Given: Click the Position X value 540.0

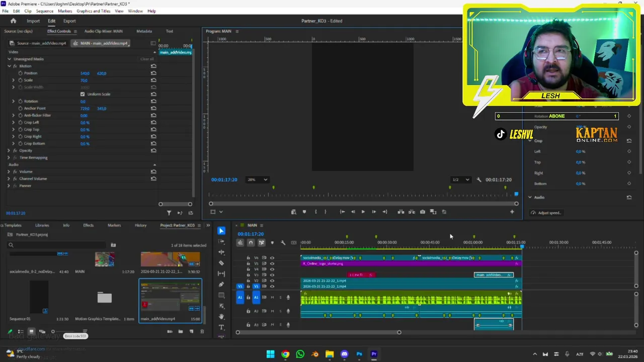Looking at the screenshot, I should click(85, 73).
